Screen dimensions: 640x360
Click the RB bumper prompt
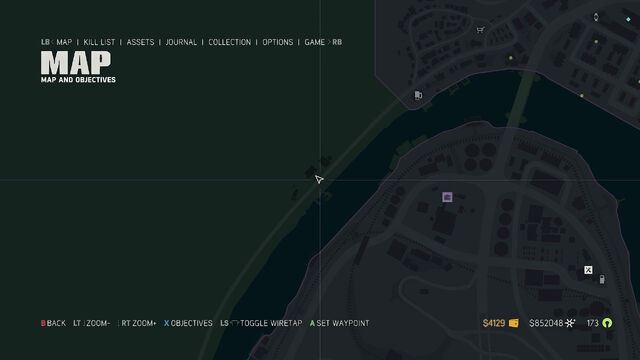click(x=337, y=42)
